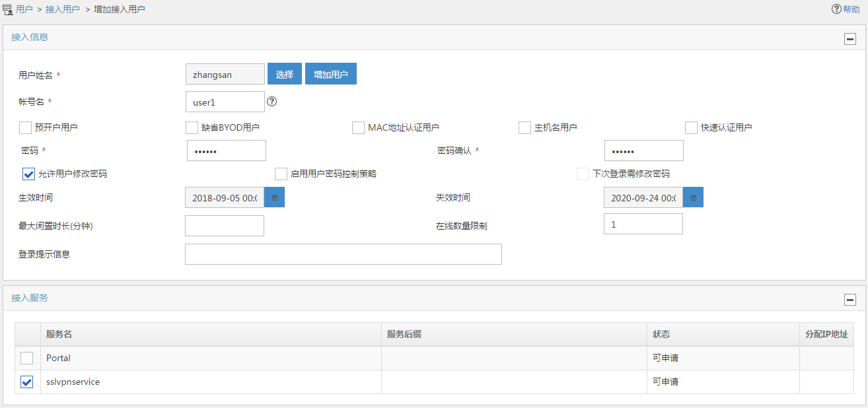868x408 pixels.
Task: Enable 启用用户密码控制策略 checkbox
Action: (x=281, y=174)
